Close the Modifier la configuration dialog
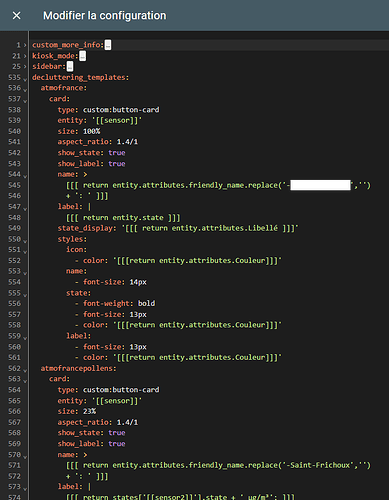 tap(16, 15)
